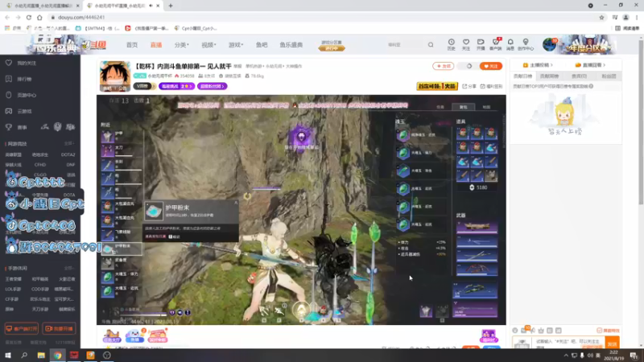Image resolution: width=644 pixels, height=362 pixels.
Task: Go to 首页 in the top navigation
Action: coord(132,45)
